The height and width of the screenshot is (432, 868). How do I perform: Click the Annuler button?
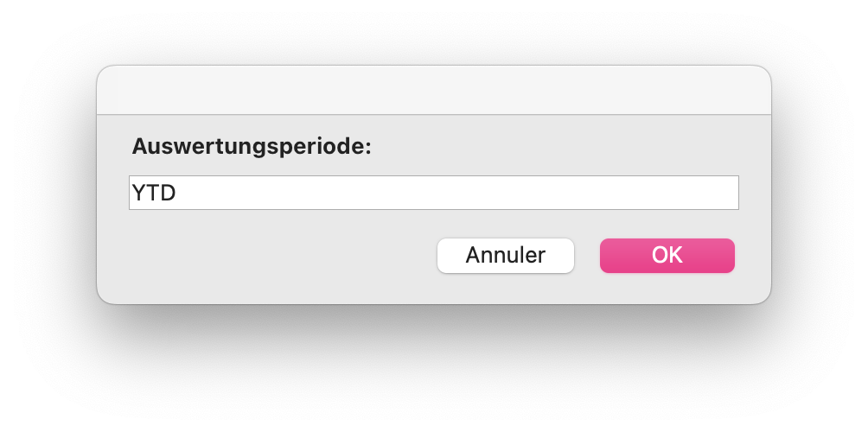(506, 256)
